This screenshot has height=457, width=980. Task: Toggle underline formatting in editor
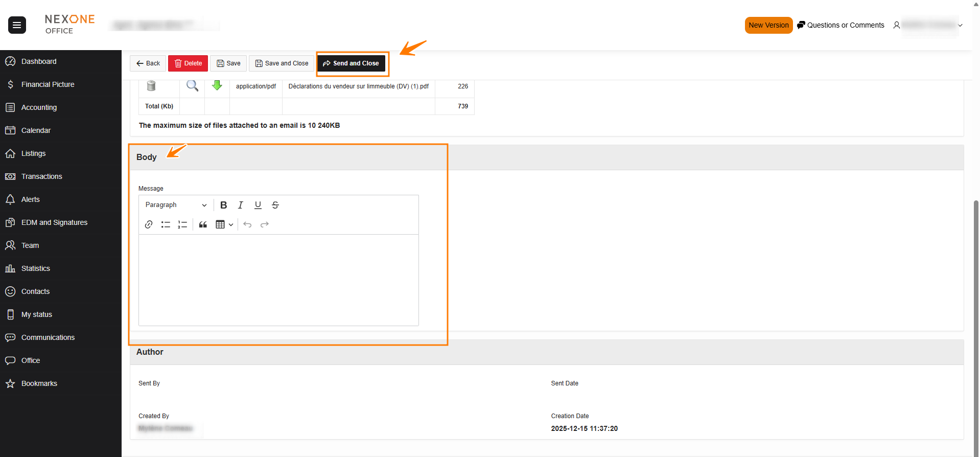(258, 205)
